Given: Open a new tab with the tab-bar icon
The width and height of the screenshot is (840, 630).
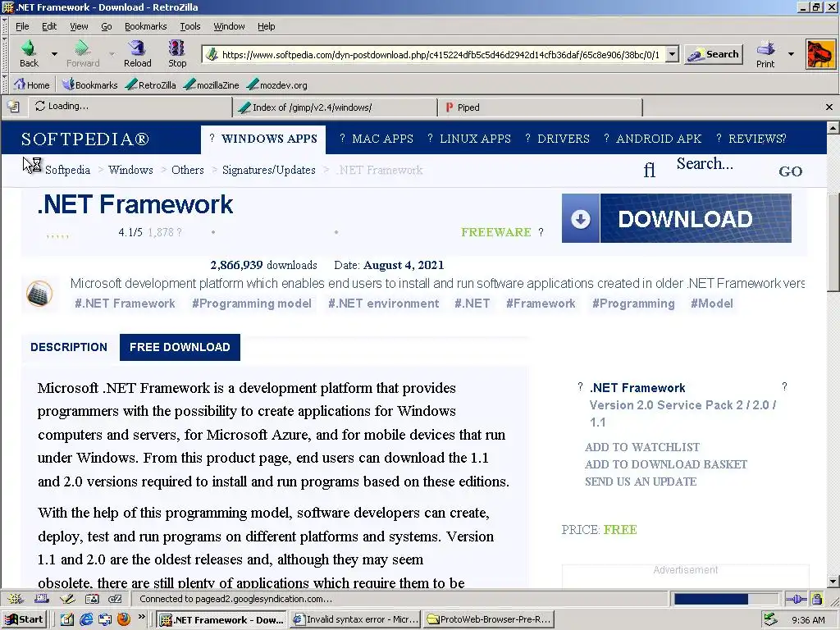Looking at the screenshot, I should coord(13,107).
